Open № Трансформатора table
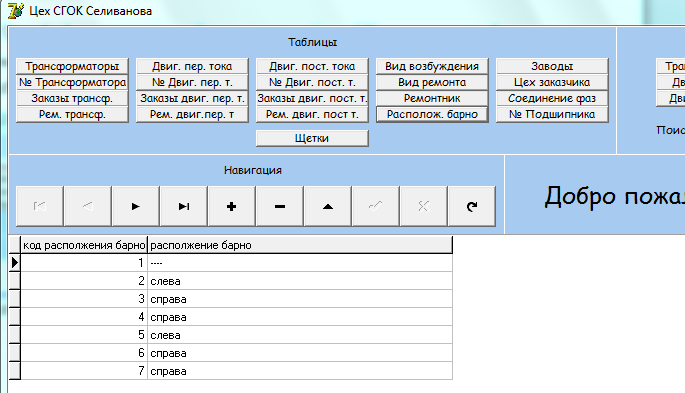Viewport: 685px width, 393px height. pos(73,82)
